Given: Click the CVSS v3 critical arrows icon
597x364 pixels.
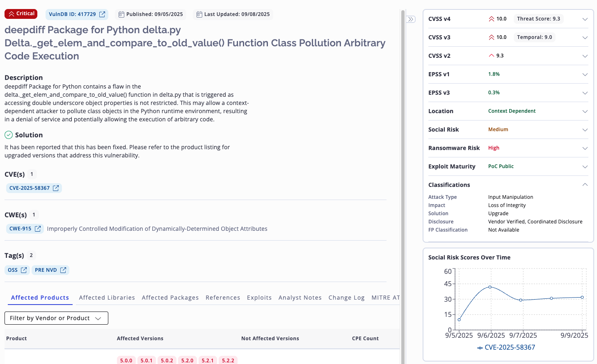Looking at the screenshot, I should tap(491, 37).
